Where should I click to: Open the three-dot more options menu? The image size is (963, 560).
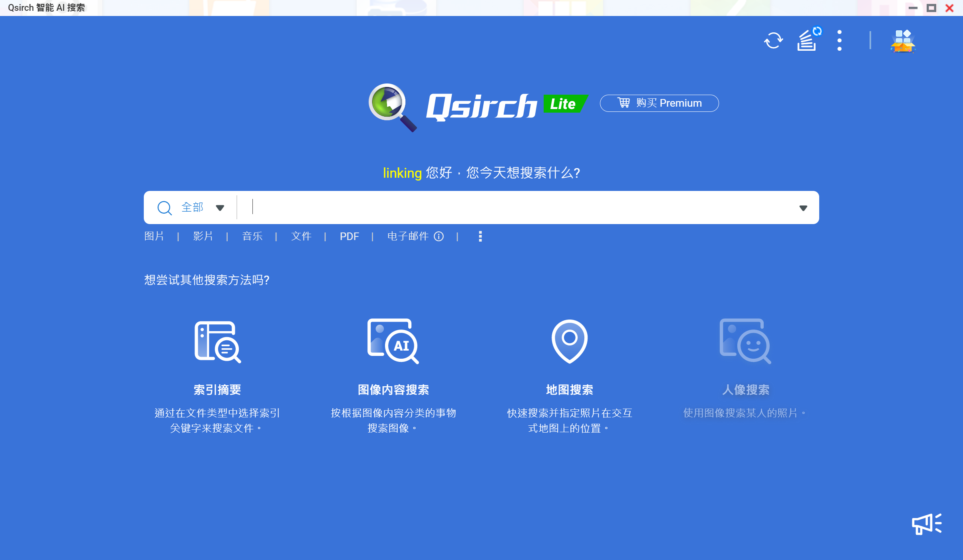point(839,40)
